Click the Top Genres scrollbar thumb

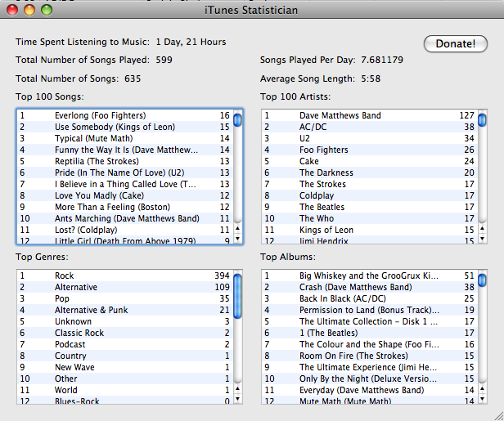pyautogui.click(x=237, y=296)
